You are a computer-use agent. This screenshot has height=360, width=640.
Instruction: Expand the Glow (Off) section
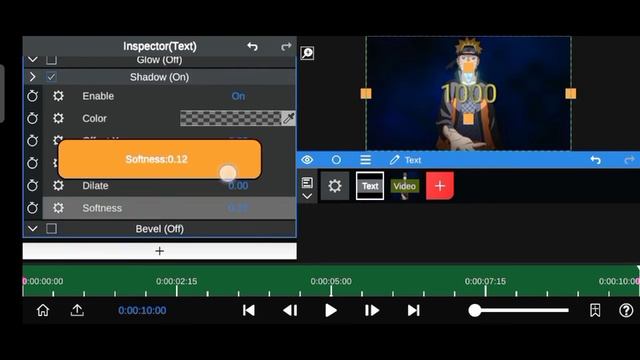(x=33, y=60)
